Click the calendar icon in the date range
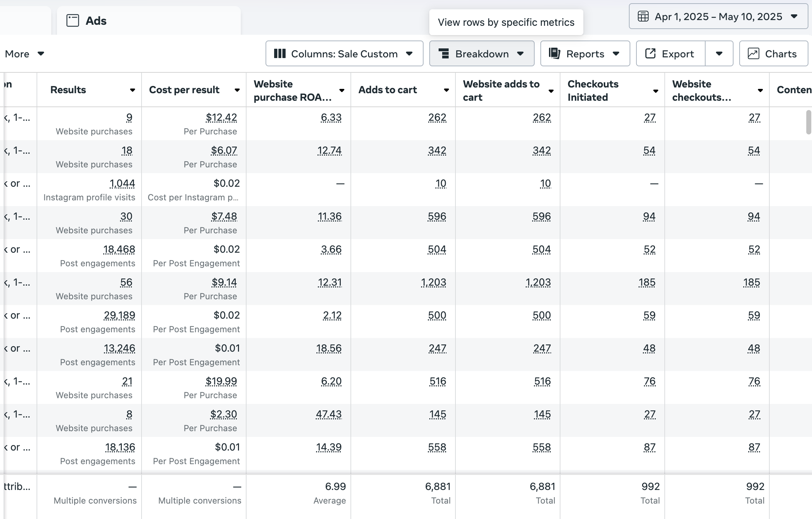 tap(643, 16)
